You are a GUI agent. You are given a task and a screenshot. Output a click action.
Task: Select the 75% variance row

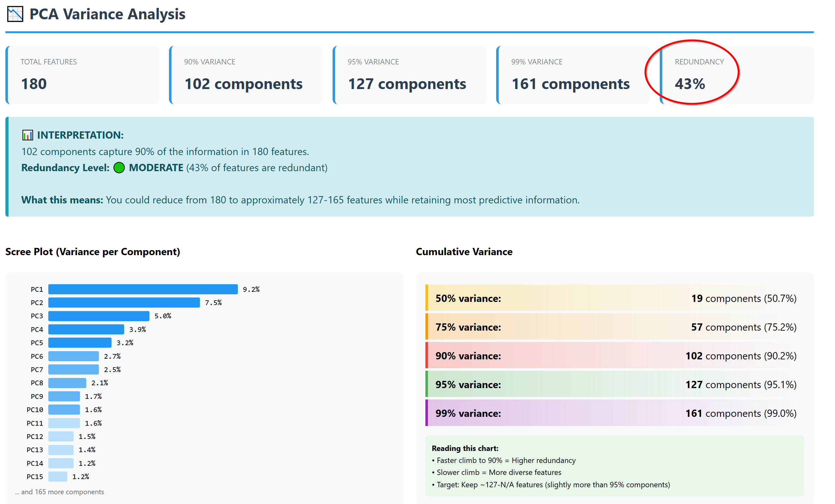click(x=614, y=327)
